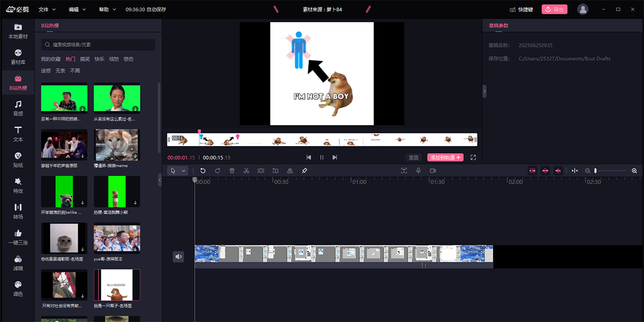The image size is (644, 322).
Task: Switch track display to audio waveform mode
Action: click(x=558, y=170)
